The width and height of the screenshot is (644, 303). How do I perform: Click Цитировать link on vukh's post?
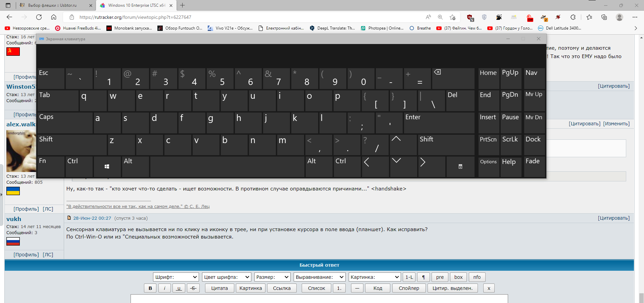tap(613, 218)
